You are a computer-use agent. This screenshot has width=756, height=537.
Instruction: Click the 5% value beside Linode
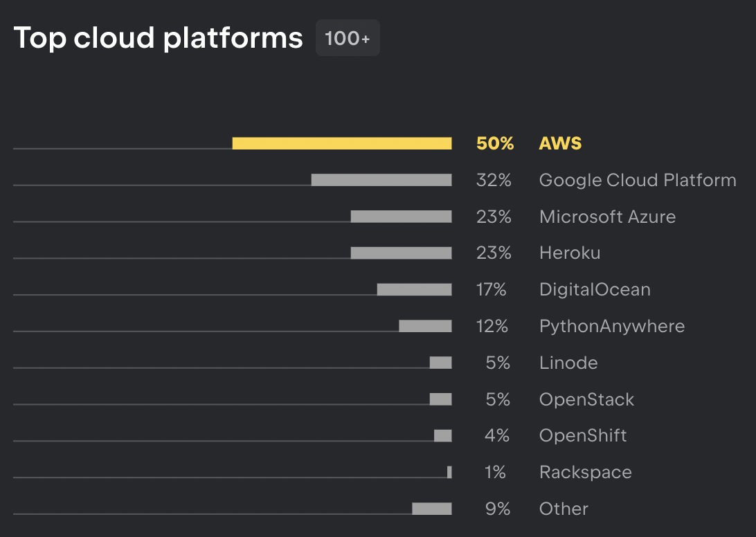[x=498, y=363]
